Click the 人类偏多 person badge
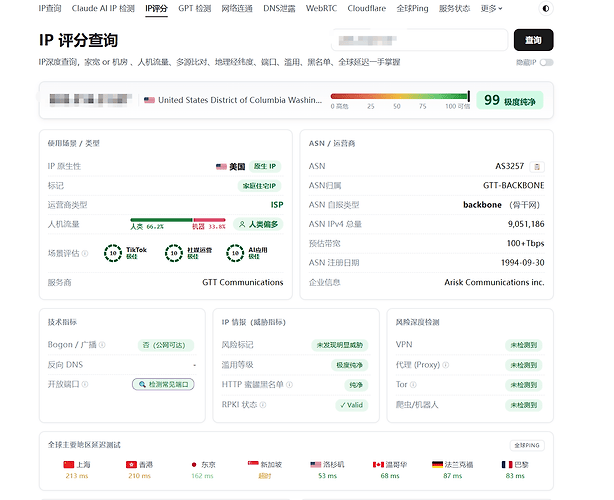614x500 pixels. pyautogui.click(x=258, y=224)
